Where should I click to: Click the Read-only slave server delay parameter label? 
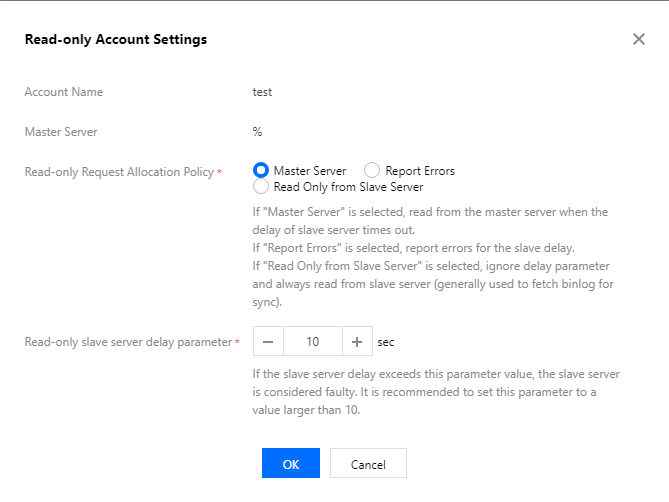click(127, 342)
